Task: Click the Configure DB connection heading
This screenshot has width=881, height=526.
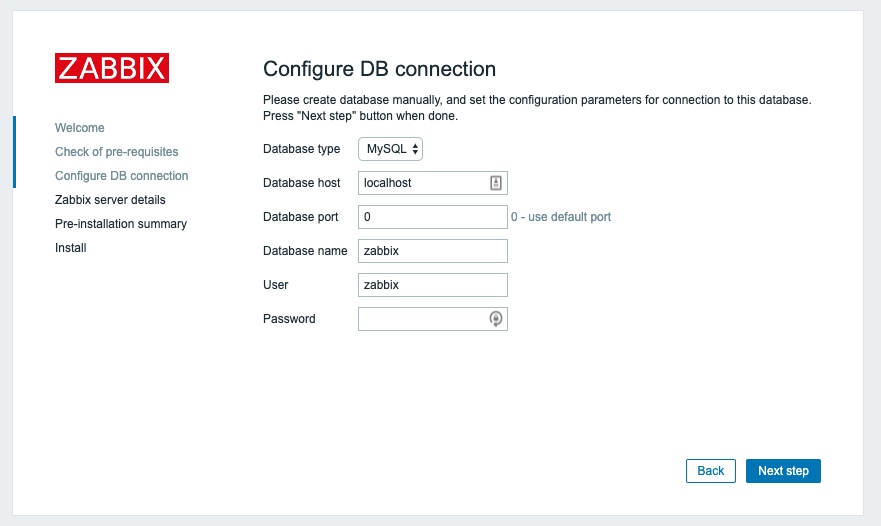Action: click(x=379, y=69)
